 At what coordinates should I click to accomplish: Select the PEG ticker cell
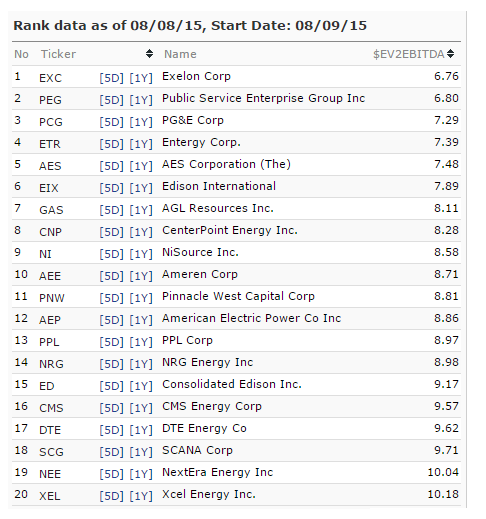tap(50, 100)
